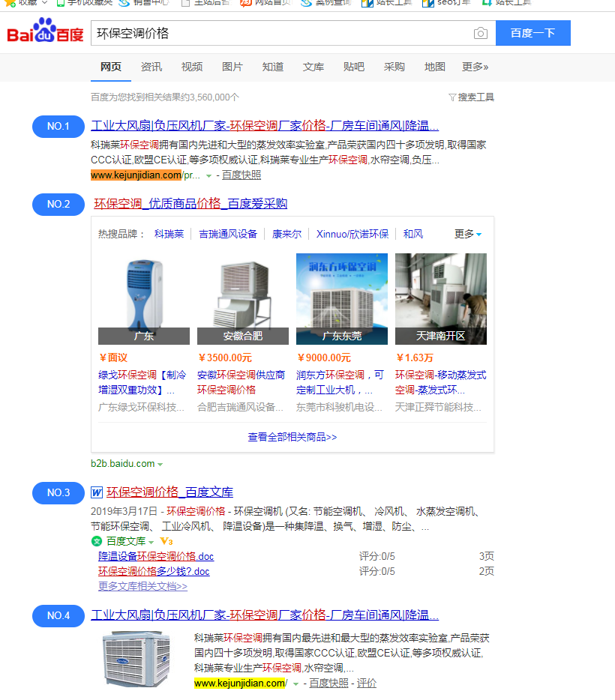Click the 天津南开区 product thumbnail

click(441, 299)
